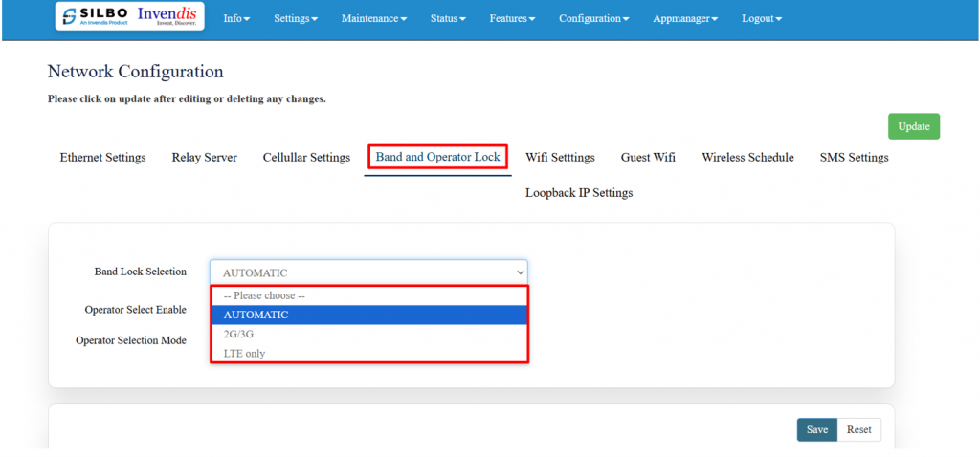Go to Cellular Settings tab
The width and height of the screenshot is (980, 457).
pyautogui.click(x=306, y=158)
